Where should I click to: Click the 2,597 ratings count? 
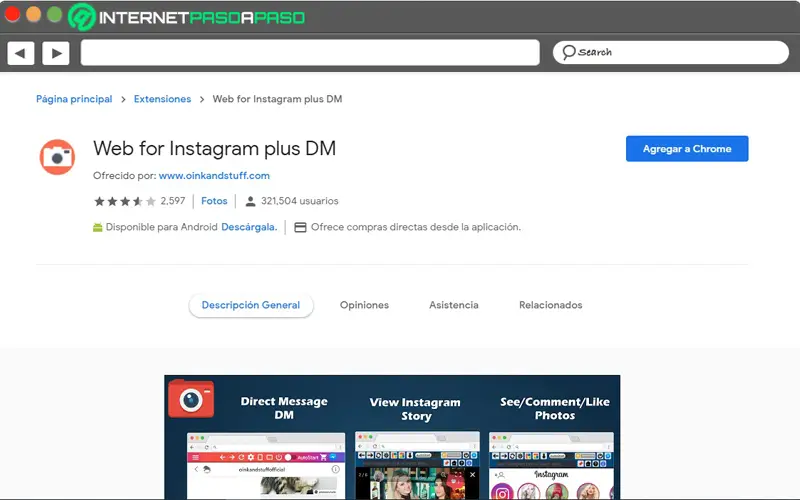172,201
